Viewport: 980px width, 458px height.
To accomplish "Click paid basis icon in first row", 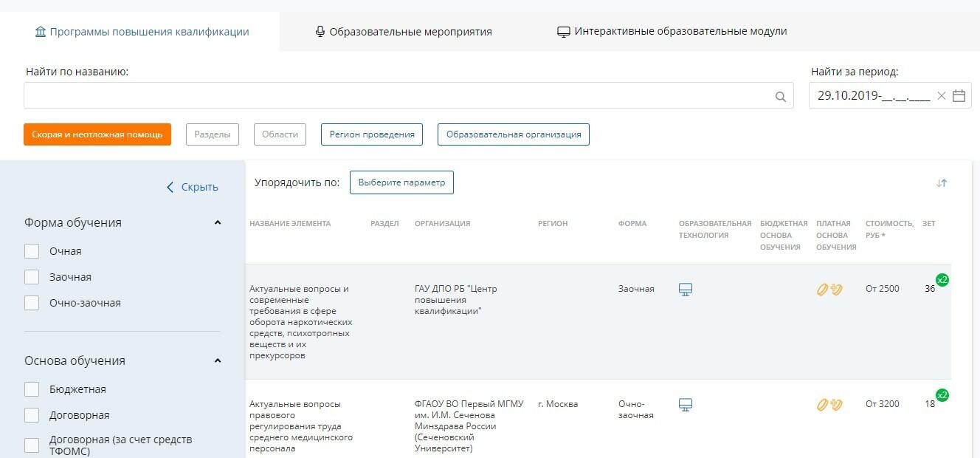I will click(829, 290).
